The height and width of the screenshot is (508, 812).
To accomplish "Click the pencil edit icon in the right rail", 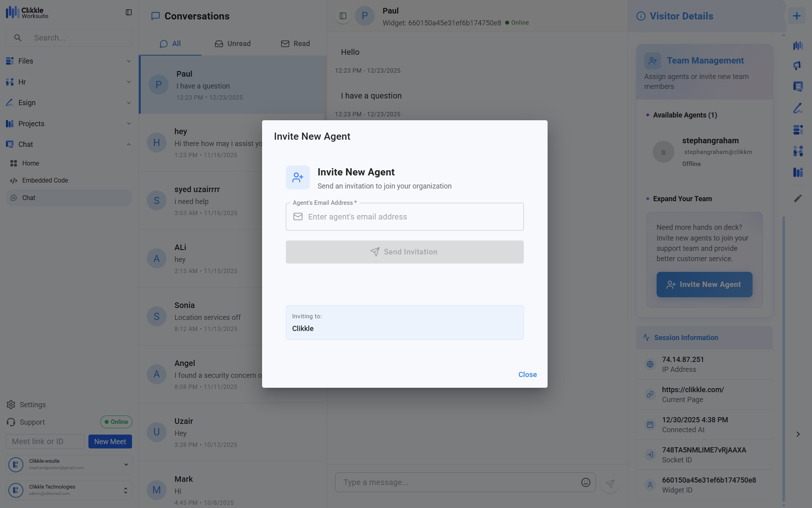I will point(798,198).
